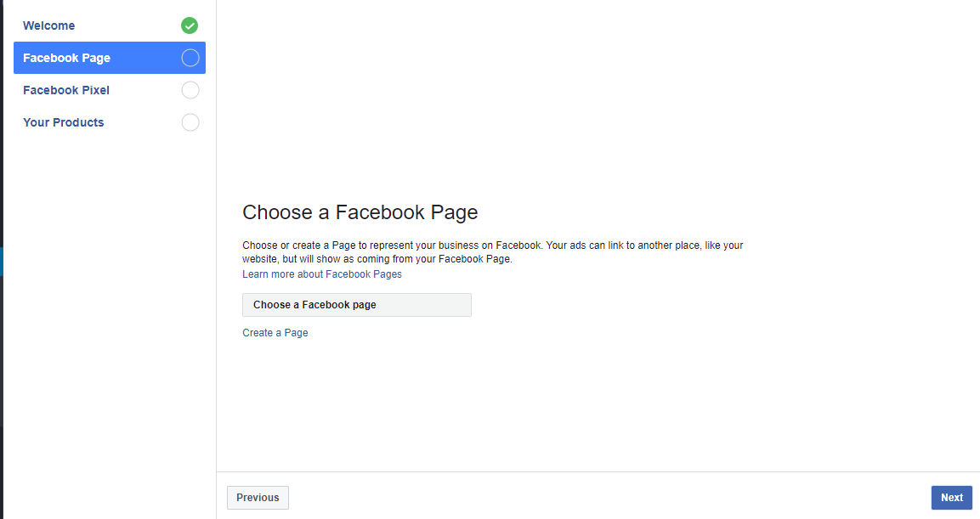Viewport: 980px width, 519px height.
Task: Click the green checkmark beside Welcome
Action: pos(190,25)
